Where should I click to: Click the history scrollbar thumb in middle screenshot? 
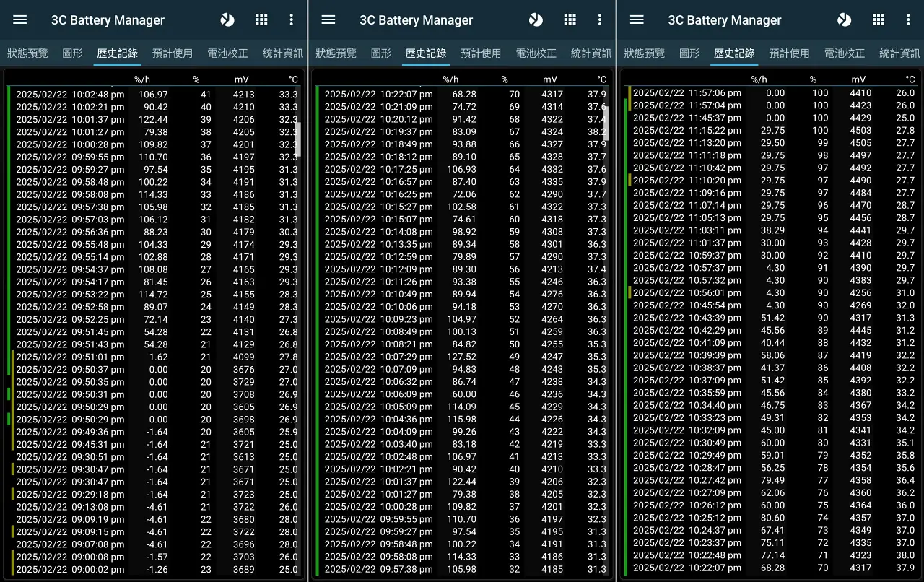point(606,123)
